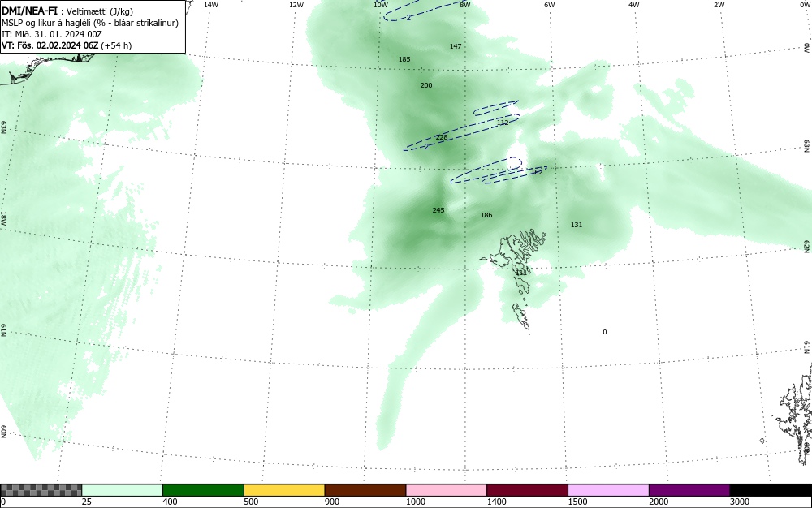Select the 186 CAPE value on map
Image resolution: width=812 pixels, height=508 pixels.
(486, 215)
